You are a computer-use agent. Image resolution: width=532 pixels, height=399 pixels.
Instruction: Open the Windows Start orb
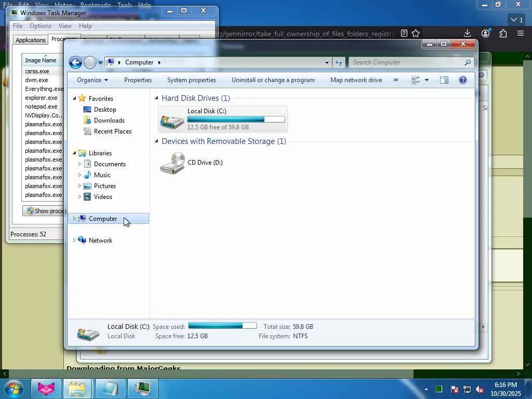click(14, 389)
